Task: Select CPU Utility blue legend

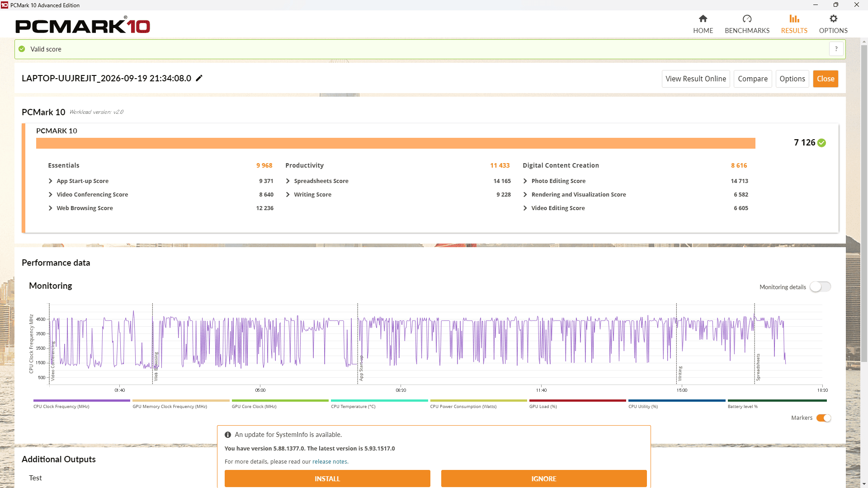Action: click(677, 404)
